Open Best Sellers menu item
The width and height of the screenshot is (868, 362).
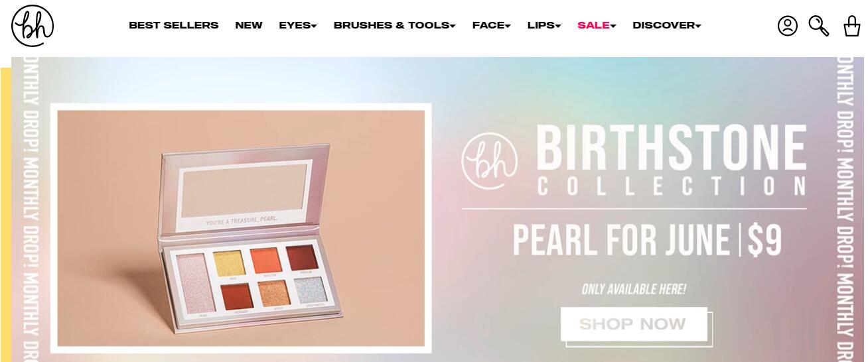coord(173,25)
